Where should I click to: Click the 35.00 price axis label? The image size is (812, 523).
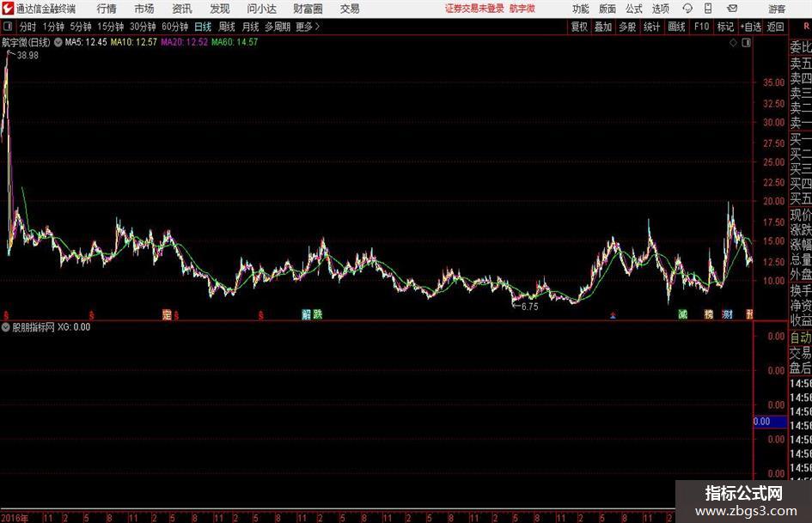(x=773, y=82)
